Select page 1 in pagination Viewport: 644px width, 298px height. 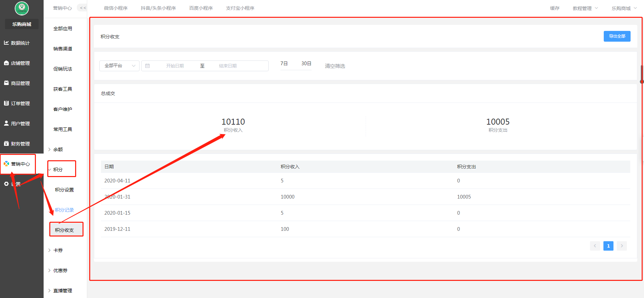tap(608, 246)
